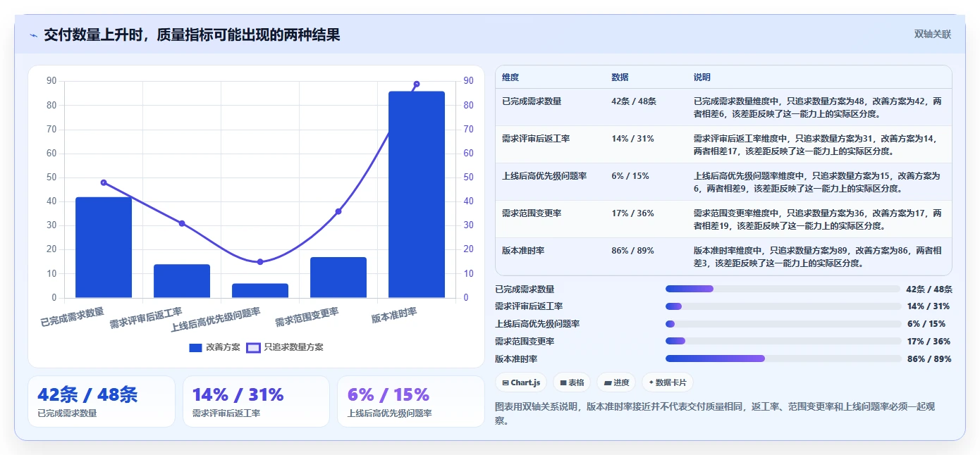Click the line point at value 48
This screenshot has width=980, height=455.
pos(104,182)
